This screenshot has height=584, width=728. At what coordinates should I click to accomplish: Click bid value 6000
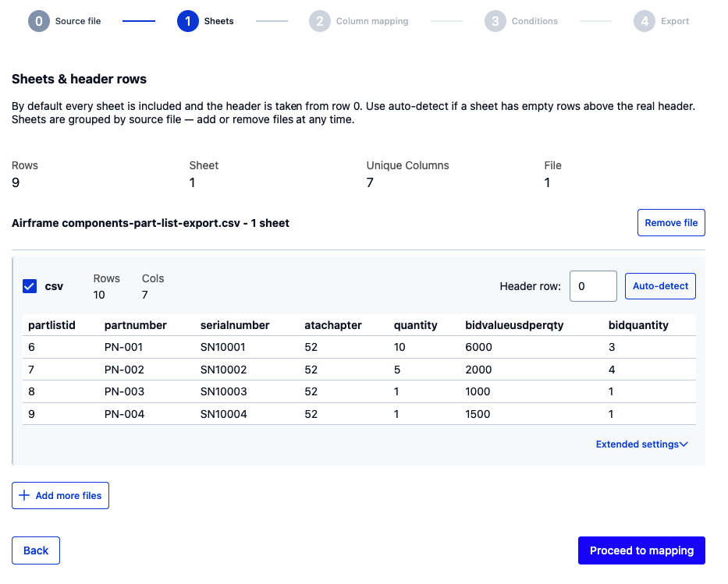click(478, 347)
